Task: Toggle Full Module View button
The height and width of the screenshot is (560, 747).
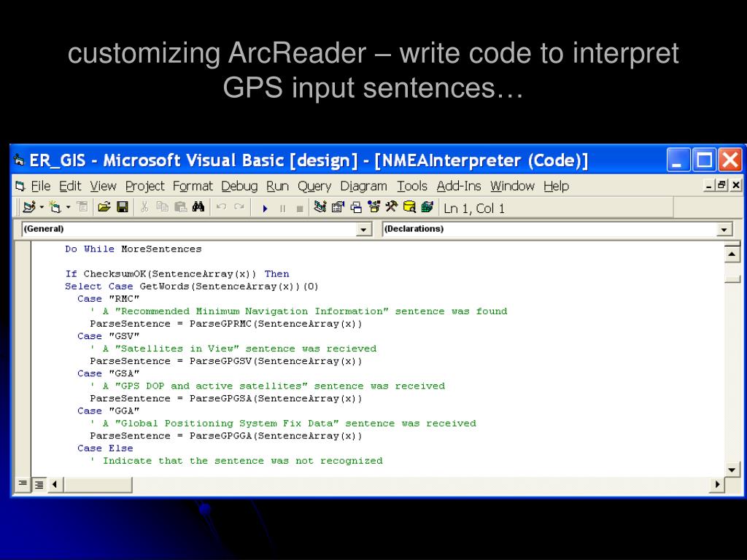Action: [39, 484]
